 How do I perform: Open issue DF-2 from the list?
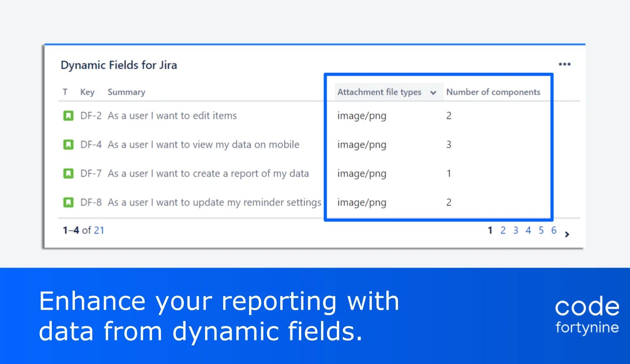pos(91,115)
